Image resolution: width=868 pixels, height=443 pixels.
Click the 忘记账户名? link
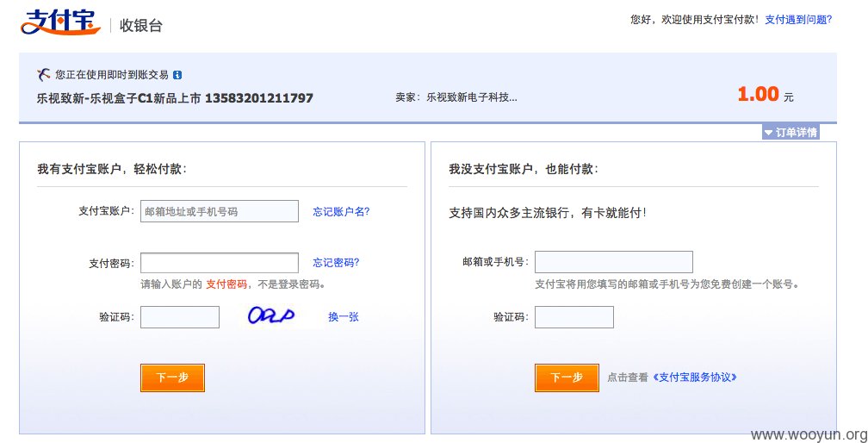pos(341,211)
